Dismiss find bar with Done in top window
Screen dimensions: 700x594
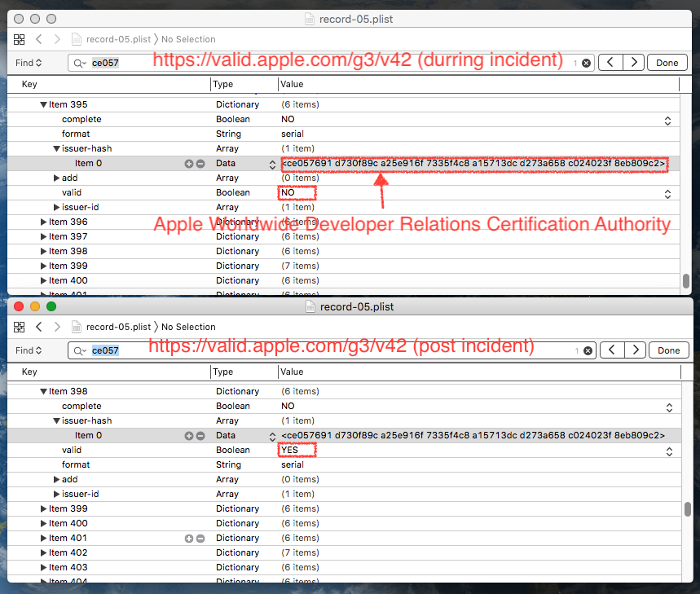tap(667, 63)
